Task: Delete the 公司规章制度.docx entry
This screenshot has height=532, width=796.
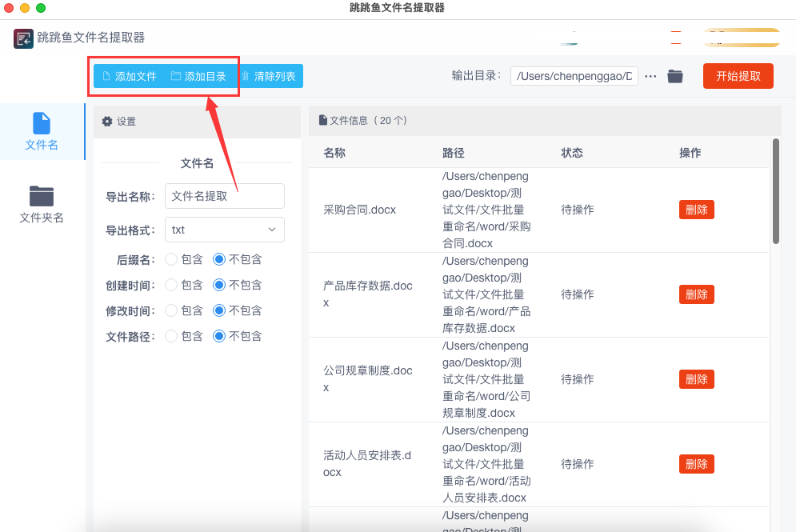Action: pyautogui.click(x=696, y=379)
